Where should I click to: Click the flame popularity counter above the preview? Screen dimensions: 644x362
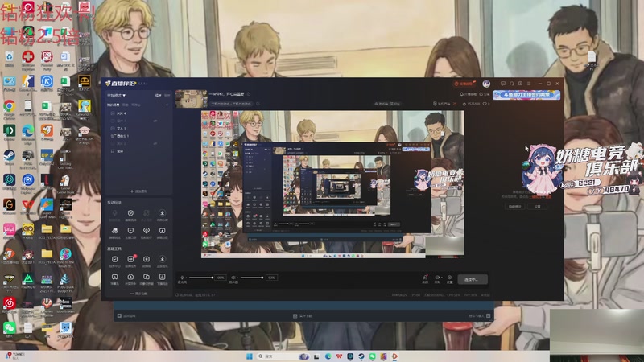(x=472, y=104)
